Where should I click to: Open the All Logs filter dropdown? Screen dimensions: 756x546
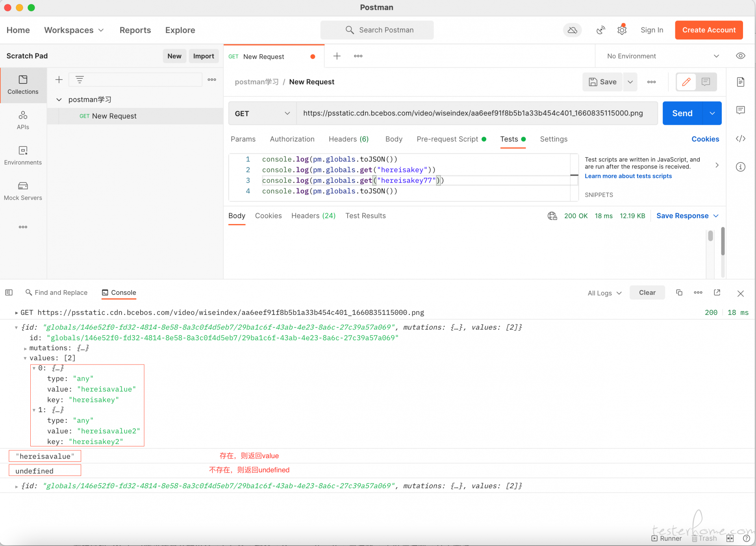tap(604, 293)
